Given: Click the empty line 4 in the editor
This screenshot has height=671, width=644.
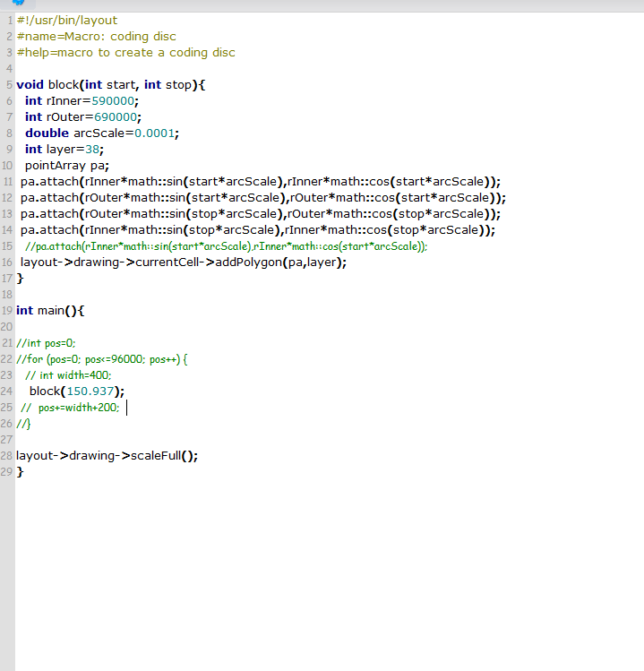Looking at the screenshot, I should tap(330, 69).
